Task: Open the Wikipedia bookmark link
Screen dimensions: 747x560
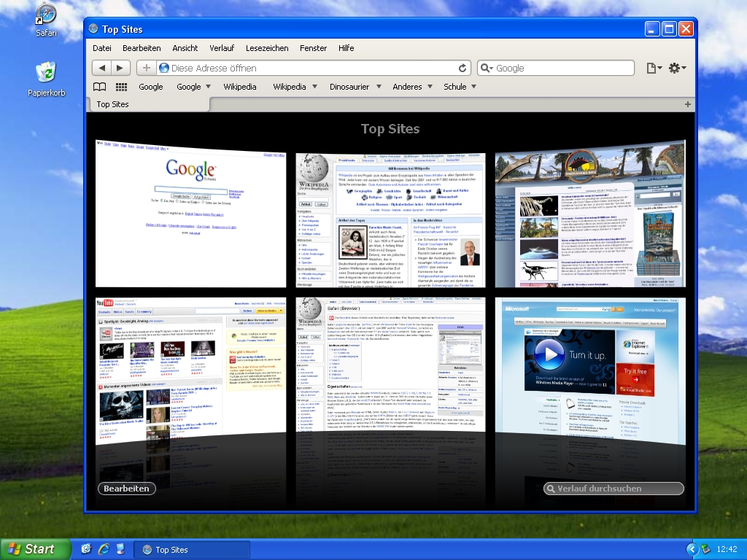Action: [x=239, y=87]
